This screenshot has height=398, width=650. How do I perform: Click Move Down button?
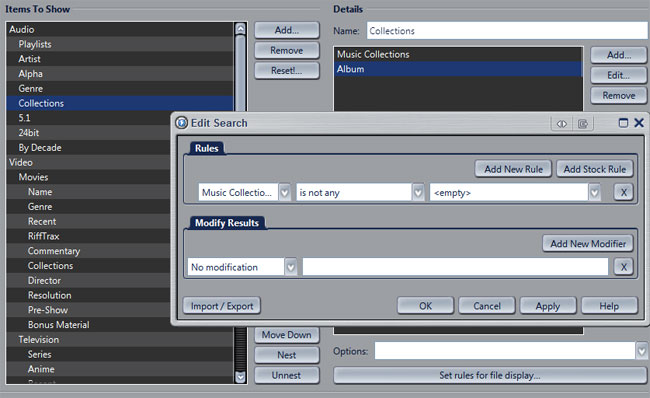click(x=287, y=335)
